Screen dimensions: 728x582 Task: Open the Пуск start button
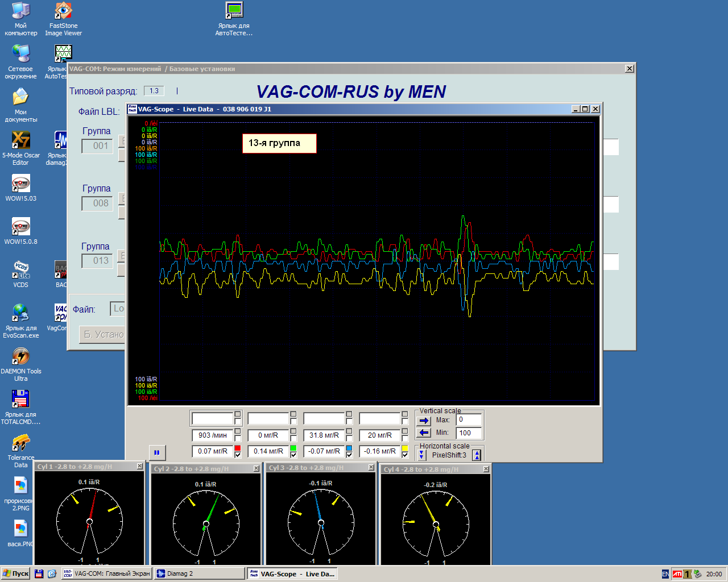tap(15, 574)
